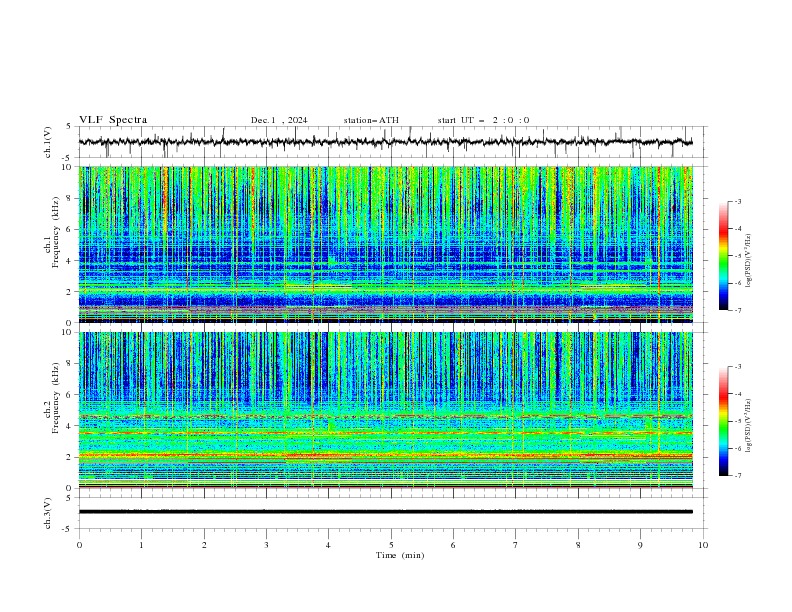Screen dimensions: 792x612
Task: Click the ch.1 color scale bar
Action: (x=724, y=256)
